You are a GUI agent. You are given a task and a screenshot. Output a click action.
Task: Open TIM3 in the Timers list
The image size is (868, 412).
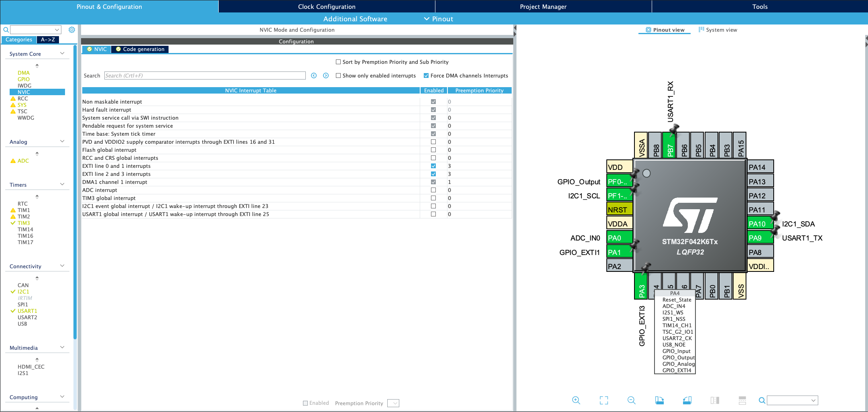click(24, 223)
